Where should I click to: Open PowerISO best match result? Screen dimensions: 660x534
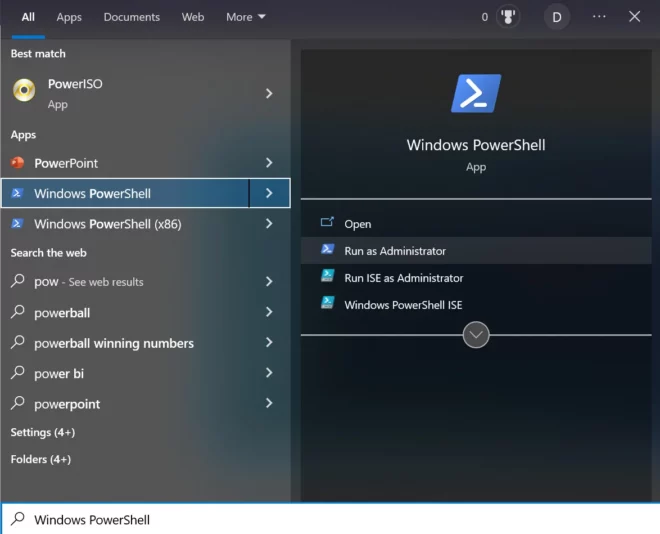[x=126, y=93]
